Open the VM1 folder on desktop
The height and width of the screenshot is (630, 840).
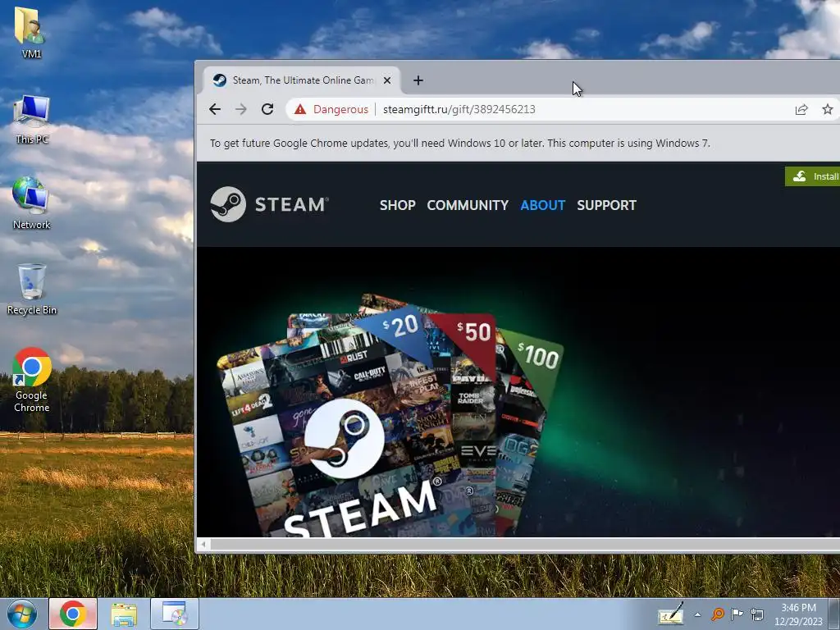click(x=30, y=31)
